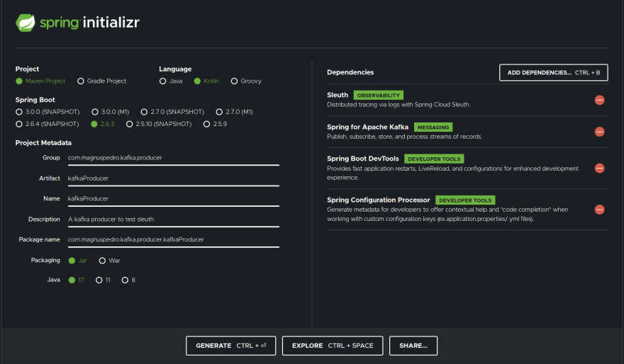Remove the Spring Boot DevTools dependency

[599, 168]
